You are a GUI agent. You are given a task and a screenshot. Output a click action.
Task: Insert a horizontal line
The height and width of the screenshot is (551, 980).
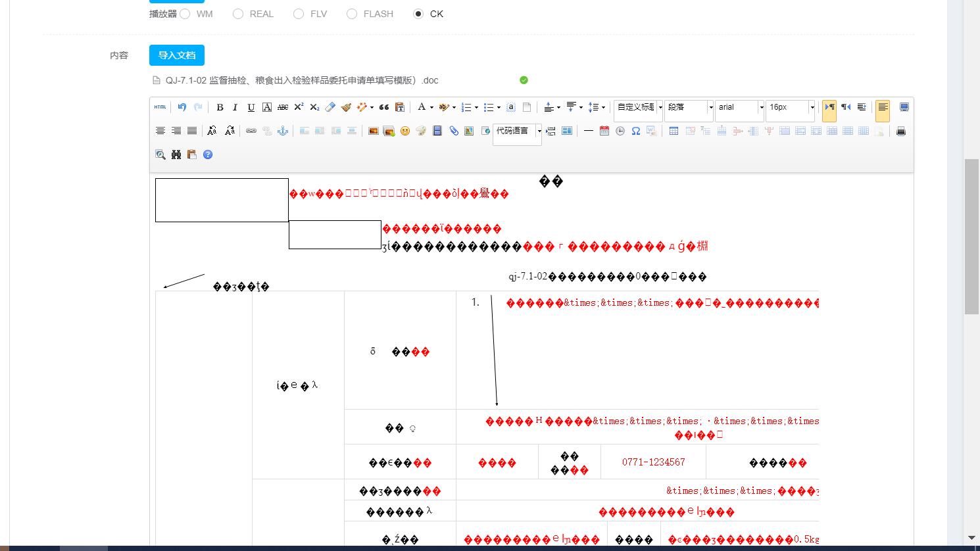[x=588, y=131]
